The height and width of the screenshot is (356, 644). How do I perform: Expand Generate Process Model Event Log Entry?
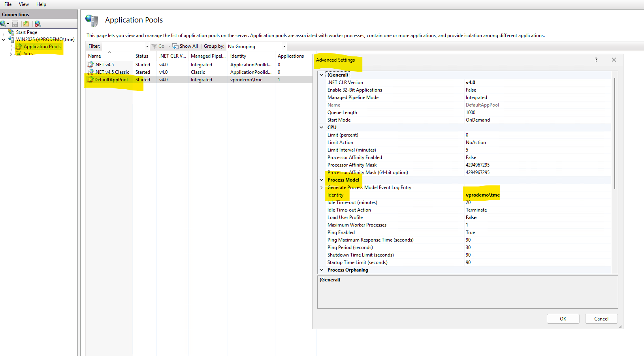(x=321, y=187)
